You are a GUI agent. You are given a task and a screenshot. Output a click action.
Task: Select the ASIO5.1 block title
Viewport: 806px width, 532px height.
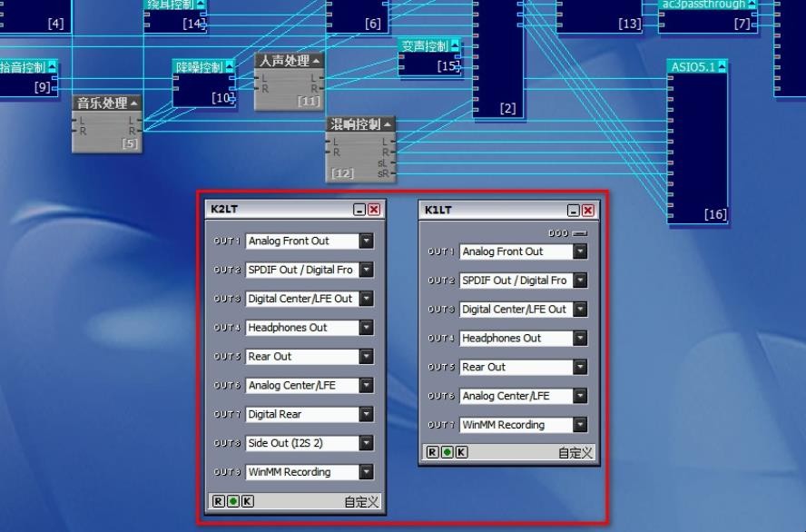click(693, 67)
